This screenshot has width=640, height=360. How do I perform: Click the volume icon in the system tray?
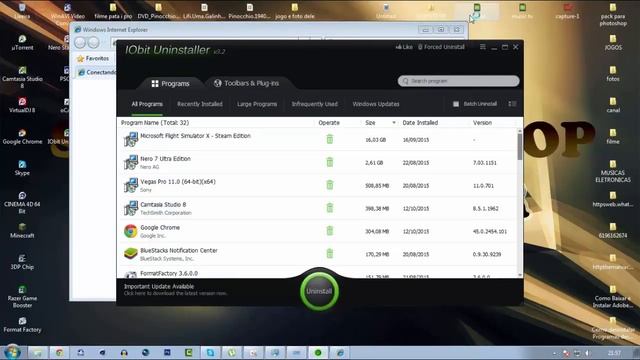(588, 353)
